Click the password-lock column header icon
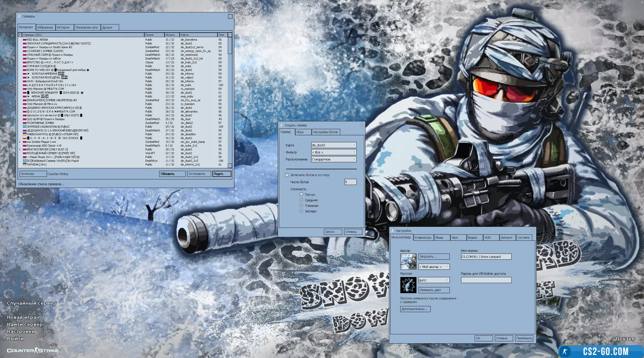This screenshot has width=644, height=358. 20,35
